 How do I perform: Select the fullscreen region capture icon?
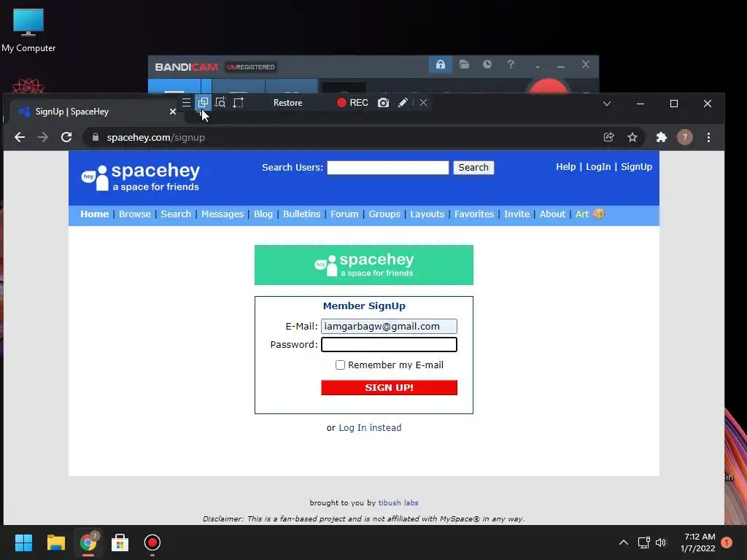pos(239,102)
